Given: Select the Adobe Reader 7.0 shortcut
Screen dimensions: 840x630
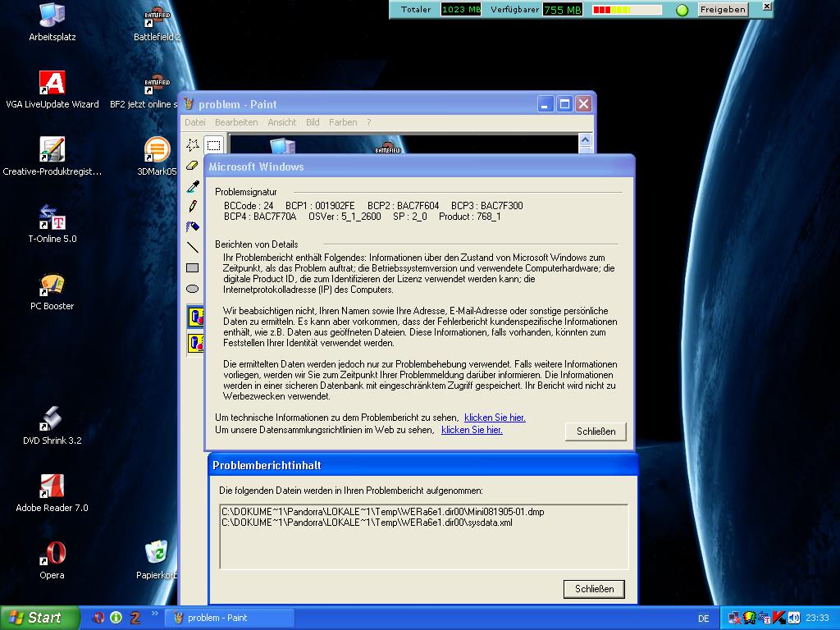Looking at the screenshot, I should tap(52, 493).
